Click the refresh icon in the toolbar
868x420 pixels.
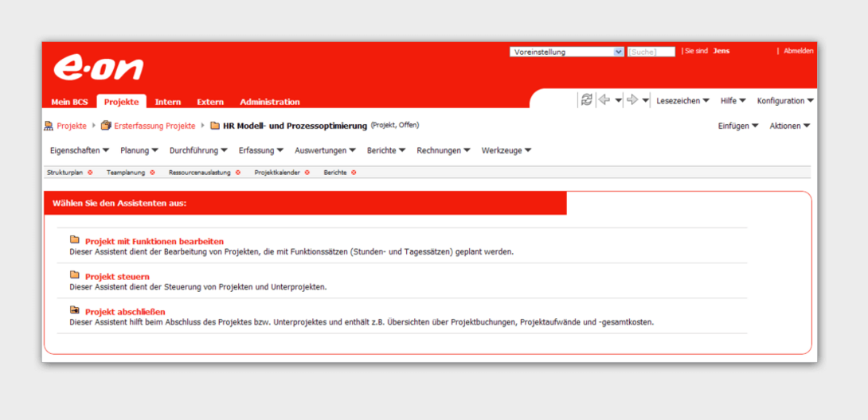587,100
